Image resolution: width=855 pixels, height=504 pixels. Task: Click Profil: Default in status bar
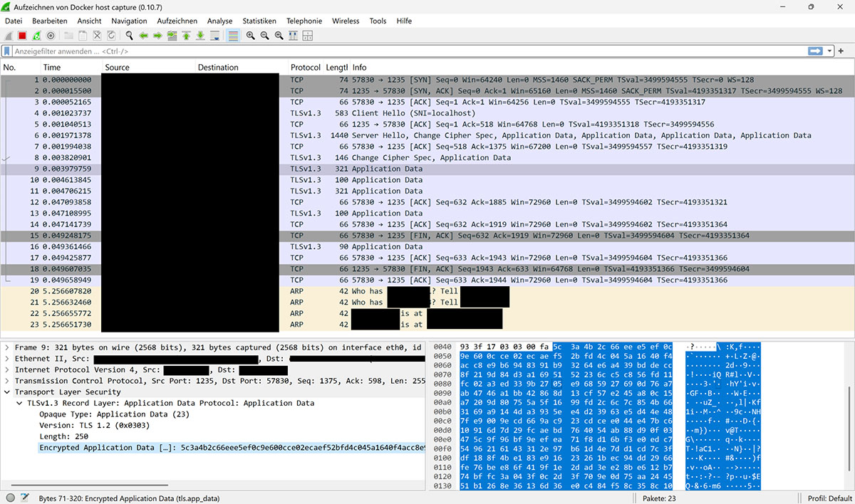[x=829, y=498]
